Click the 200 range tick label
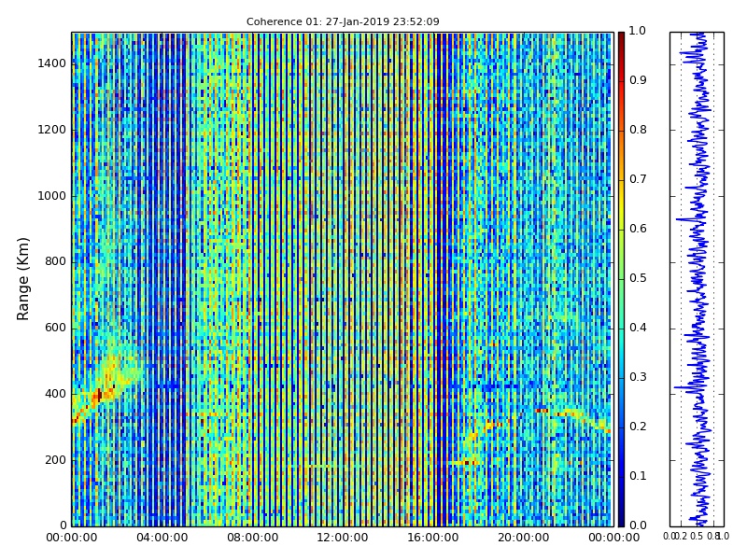This screenshot has height=560, width=747. (55, 460)
